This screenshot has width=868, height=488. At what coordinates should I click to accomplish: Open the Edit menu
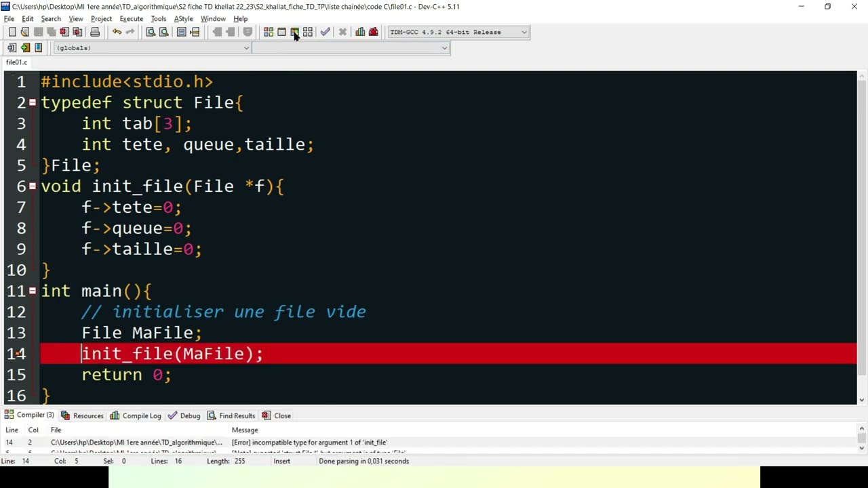[27, 18]
